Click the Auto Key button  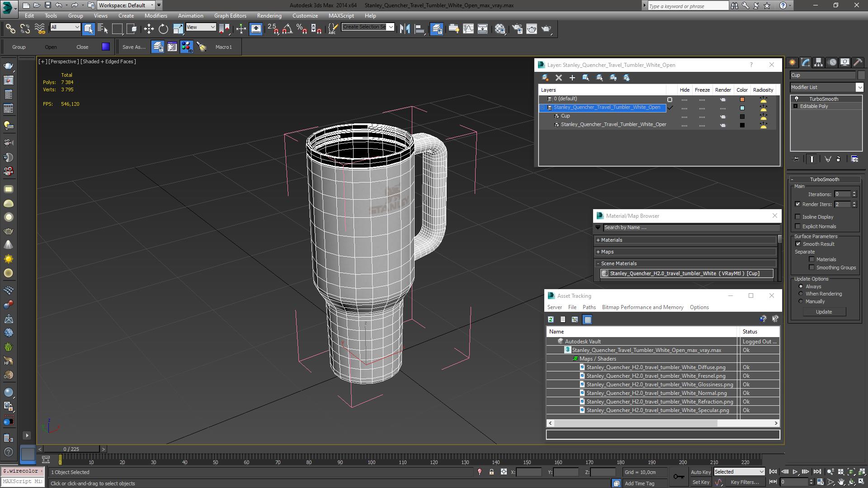coord(700,472)
